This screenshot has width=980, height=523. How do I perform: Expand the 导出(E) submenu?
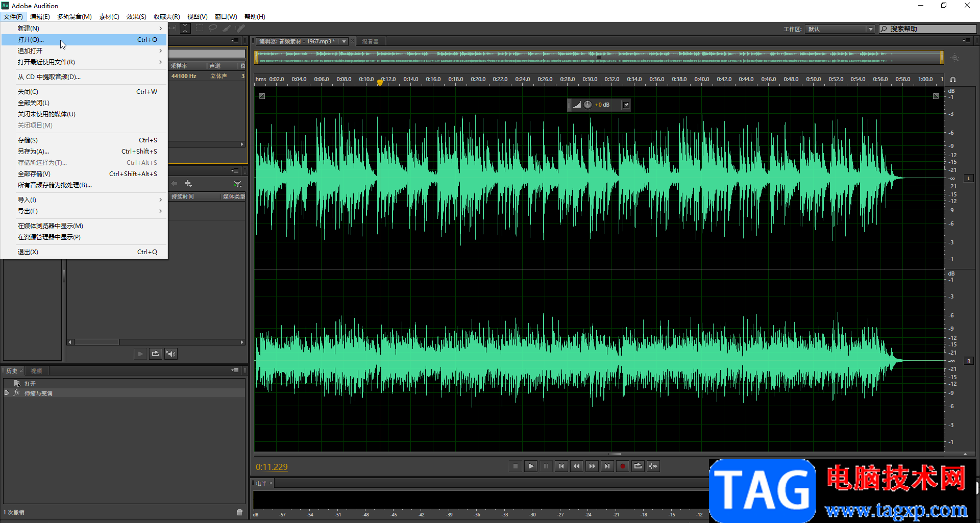coord(85,211)
